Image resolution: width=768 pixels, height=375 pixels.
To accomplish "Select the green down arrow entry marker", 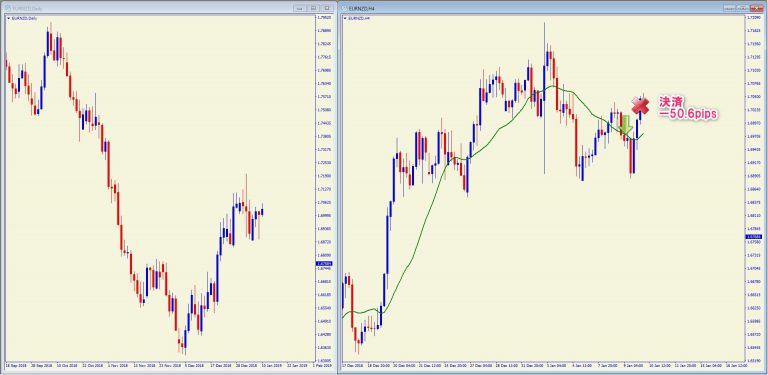I will 625,126.
